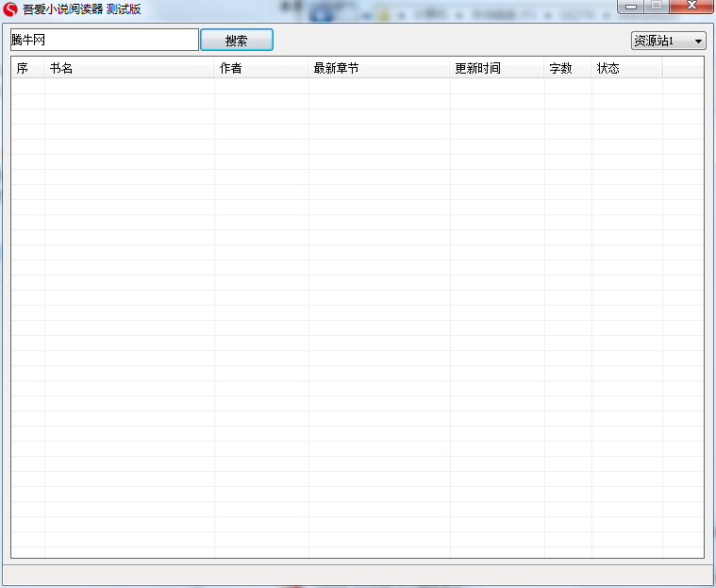Click the red app icon in title bar

tap(10, 8)
